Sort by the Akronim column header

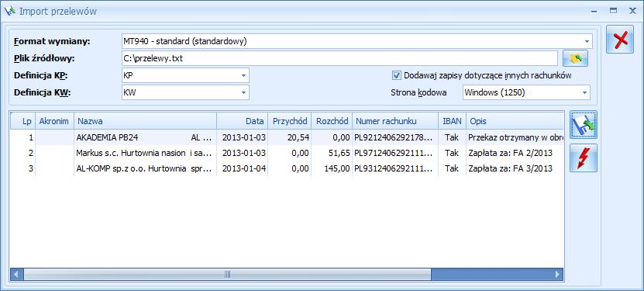[x=54, y=121]
